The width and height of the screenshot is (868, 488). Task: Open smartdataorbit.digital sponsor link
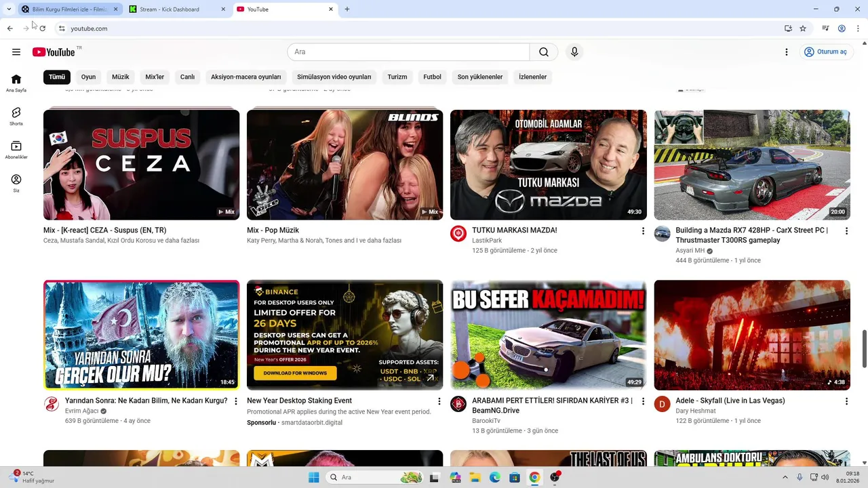pyautogui.click(x=312, y=422)
